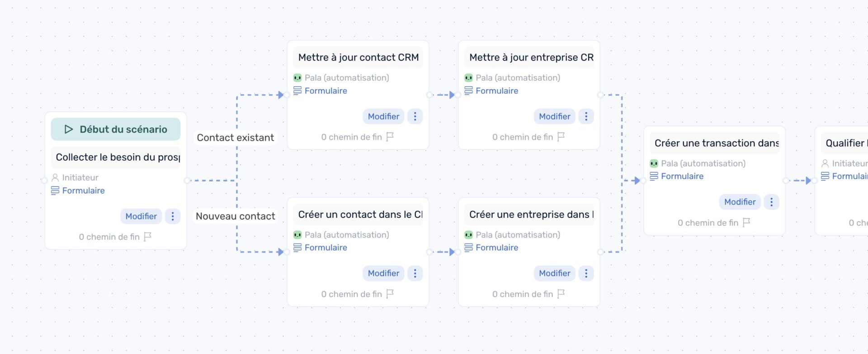Click end-path flag icon on Créer une transaction card
The image size is (868, 354).
tap(746, 222)
